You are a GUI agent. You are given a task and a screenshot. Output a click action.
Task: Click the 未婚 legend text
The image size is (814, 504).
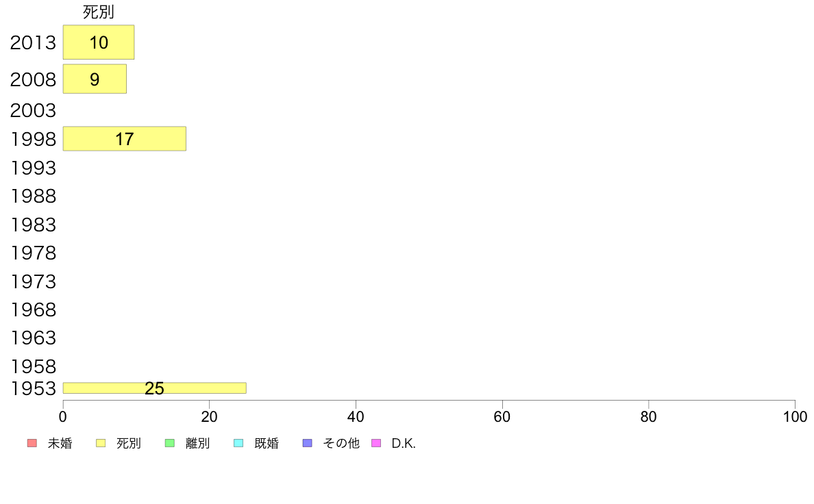(x=60, y=443)
